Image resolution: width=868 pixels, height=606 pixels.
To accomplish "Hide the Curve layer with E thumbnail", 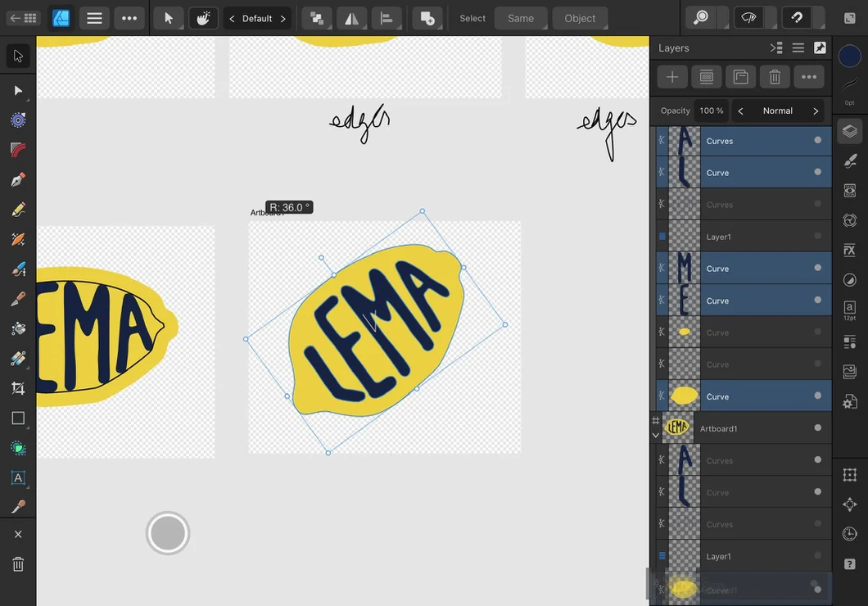I will pos(817,300).
